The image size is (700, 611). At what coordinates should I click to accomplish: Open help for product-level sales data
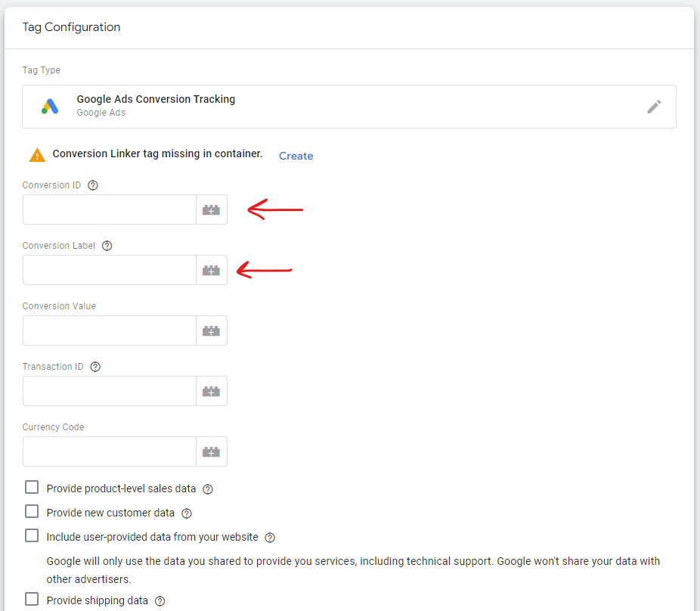(208, 489)
